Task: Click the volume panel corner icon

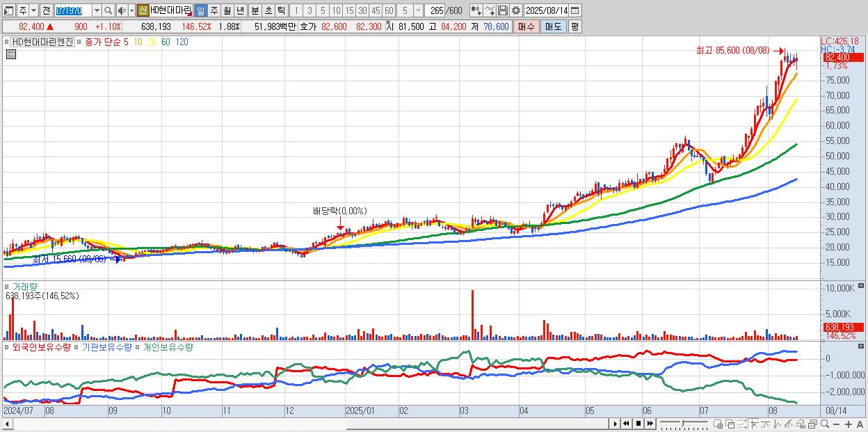Action: [x=862, y=286]
